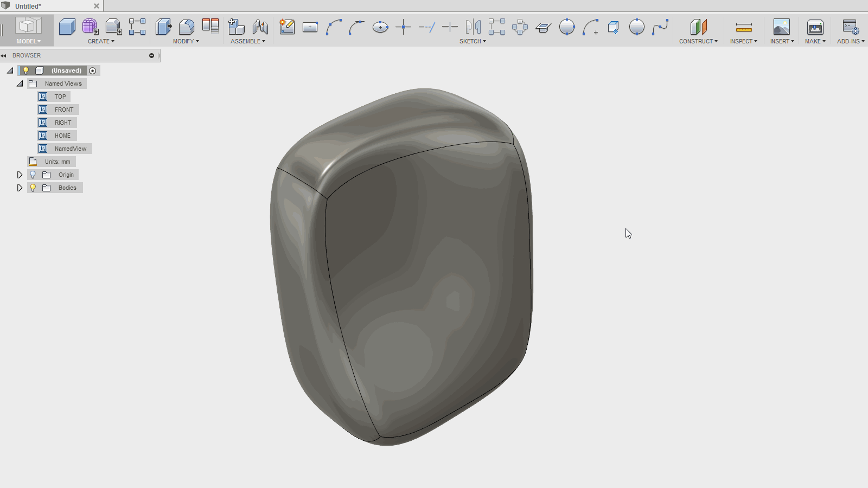
Task: Select the Offset Plane construct icon
Action: click(698, 27)
